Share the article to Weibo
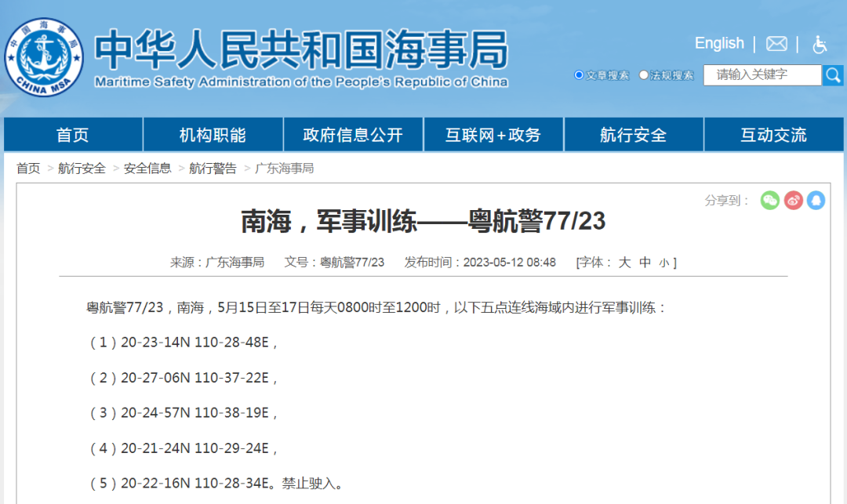This screenshot has height=504, width=847. click(x=794, y=201)
